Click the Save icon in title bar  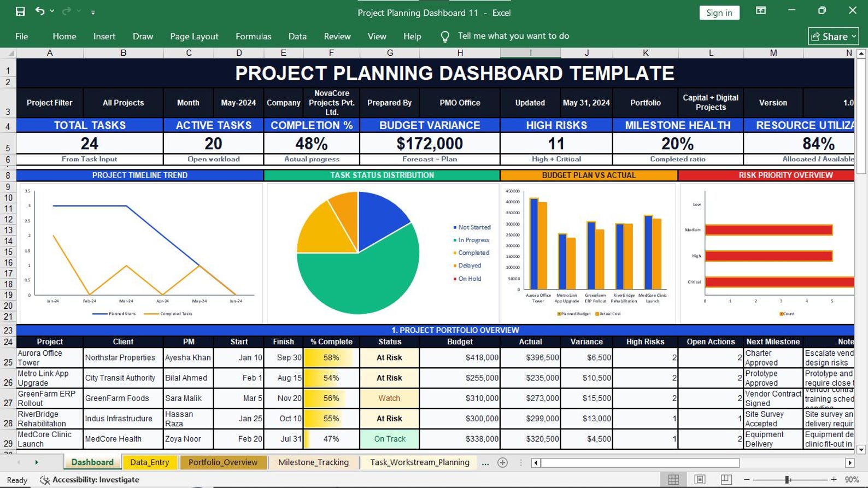[20, 11]
